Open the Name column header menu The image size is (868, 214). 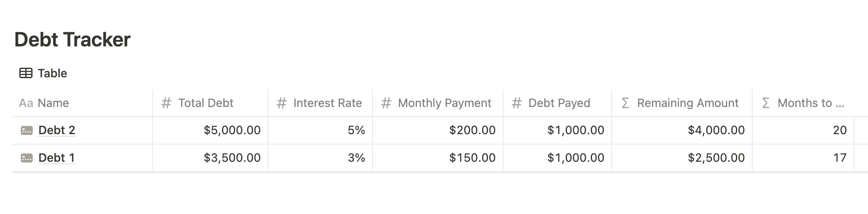click(53, 103)
